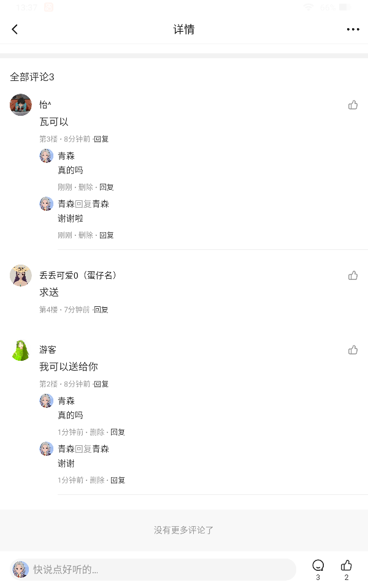Like the comment by 怡^
The height and width of the screenshot is (588, 368).
(x=353, y=105)
